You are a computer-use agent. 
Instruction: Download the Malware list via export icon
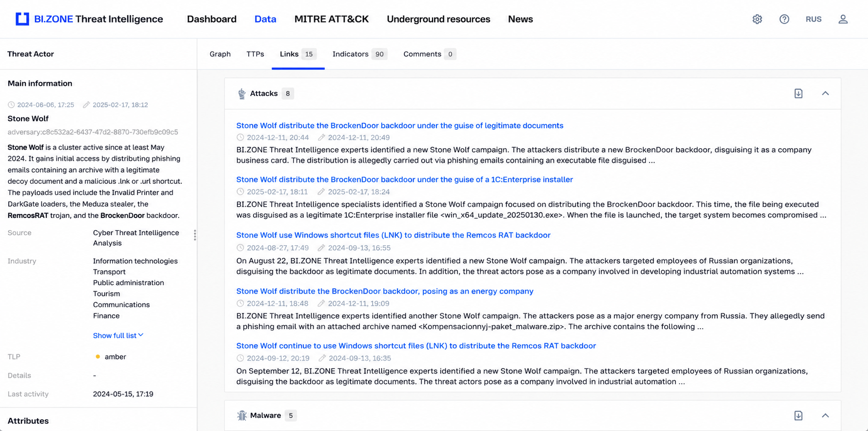[798, 415]
